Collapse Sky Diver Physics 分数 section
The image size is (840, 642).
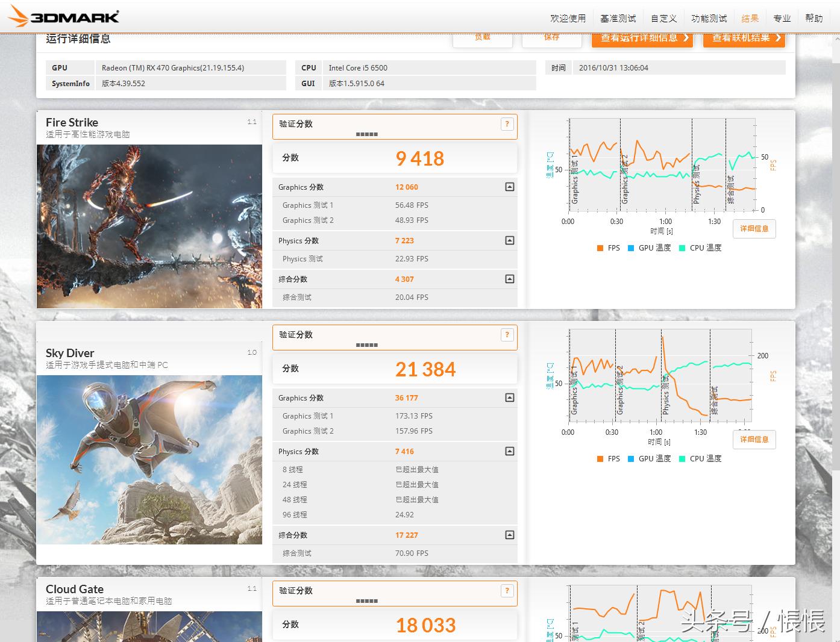click(509, 452)
